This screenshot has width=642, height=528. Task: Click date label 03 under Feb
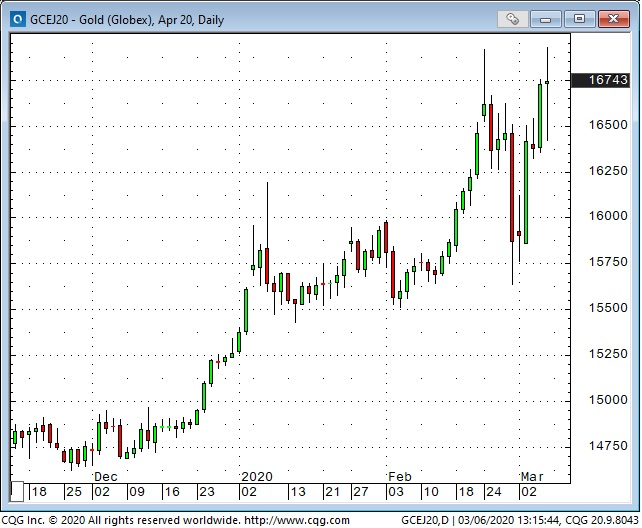396,492
